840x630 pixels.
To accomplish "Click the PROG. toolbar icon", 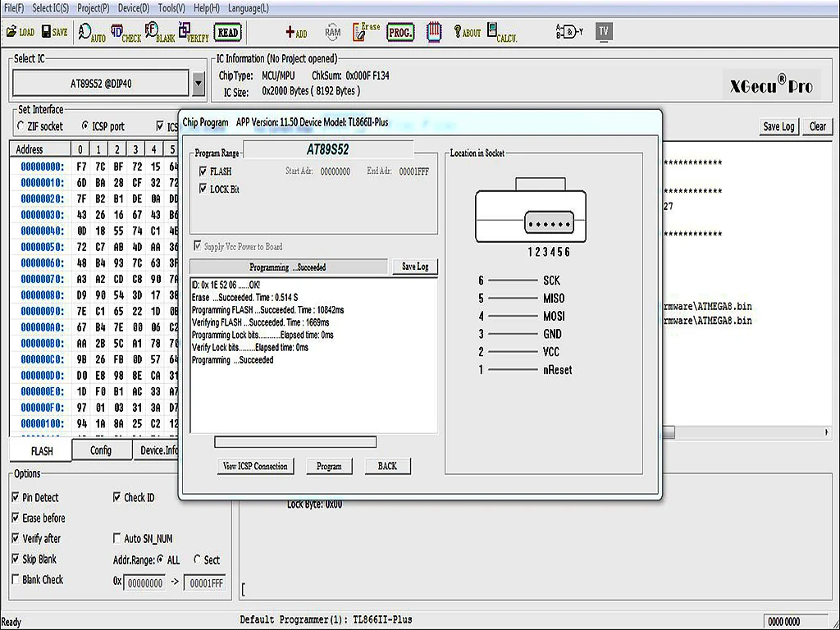I will tap(400, 33).
